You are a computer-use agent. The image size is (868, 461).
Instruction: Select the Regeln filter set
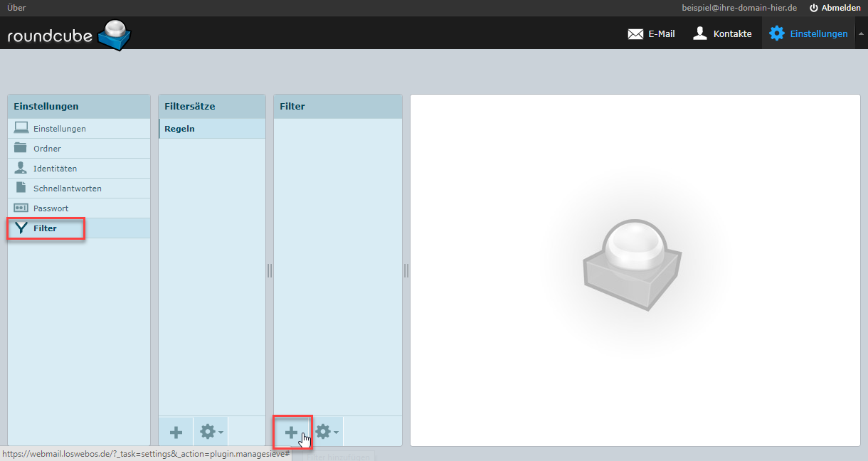[x=179, y=129]
